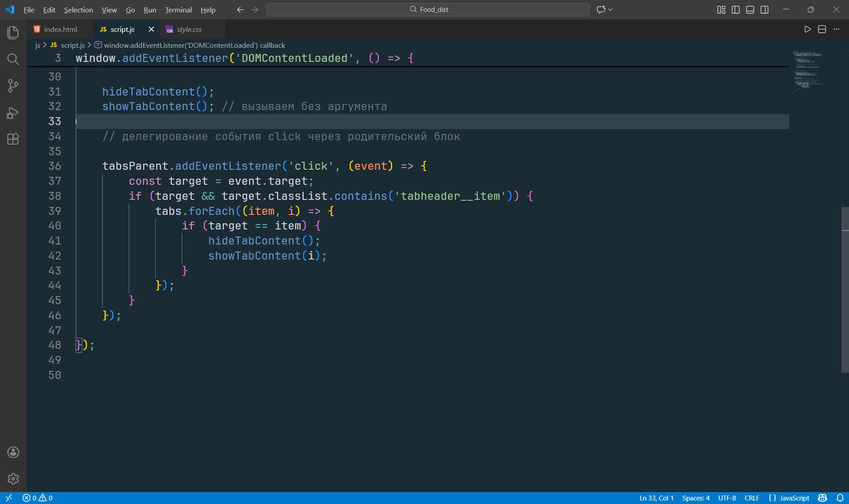
Task: Toggle the Secondary Side Bar layout button
Action: click(765, 10)
